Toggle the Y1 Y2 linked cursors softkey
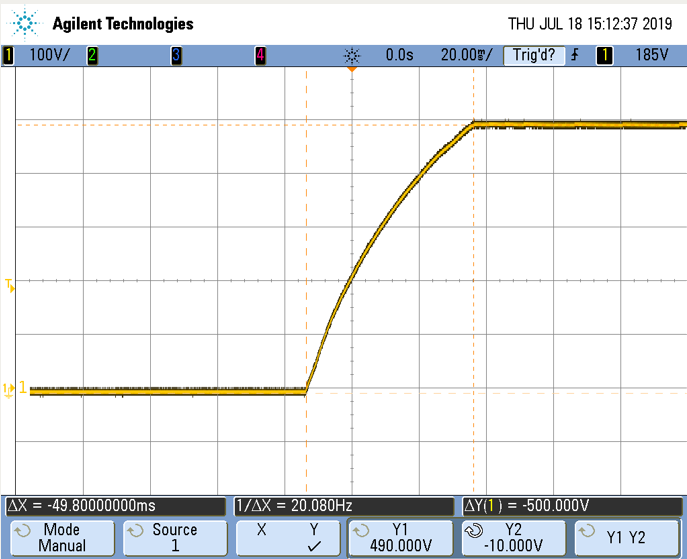 click(626, 537)
